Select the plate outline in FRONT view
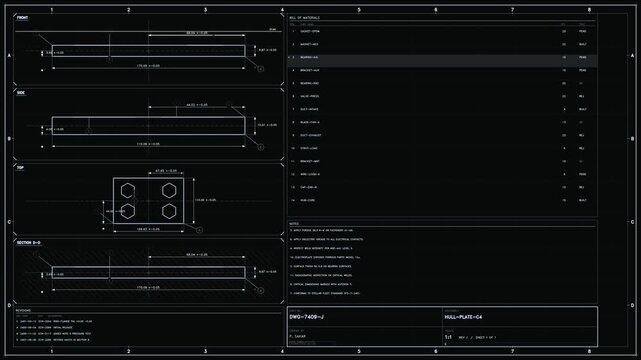This screenshot has height=360, width=641. point(148,51)
